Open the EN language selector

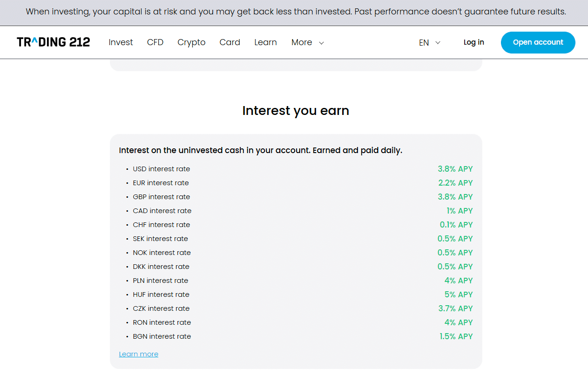pyautogui.click(x=424, y=43)
